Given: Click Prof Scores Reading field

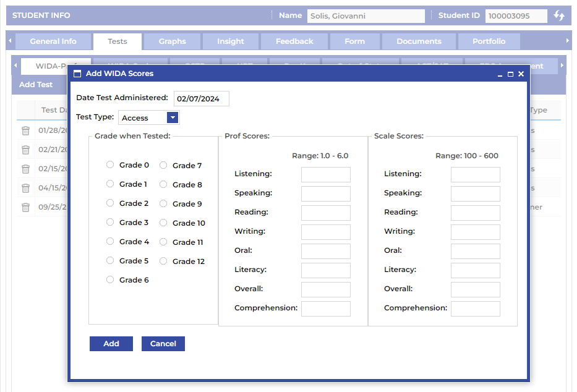Looking at the screenshot, I should pos(326,213).
